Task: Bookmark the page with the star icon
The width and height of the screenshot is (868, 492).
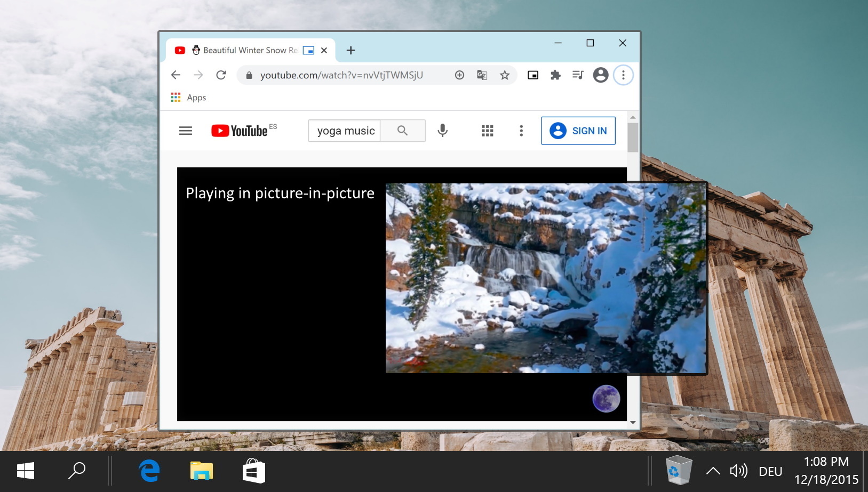Action: click(504, 75)
